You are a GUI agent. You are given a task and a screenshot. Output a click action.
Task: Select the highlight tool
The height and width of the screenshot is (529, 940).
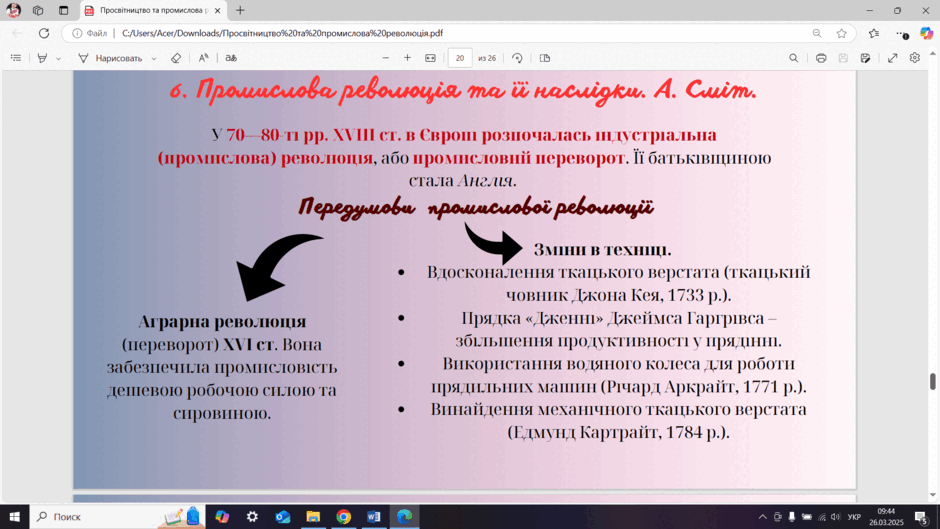click(x=42, y=58)
